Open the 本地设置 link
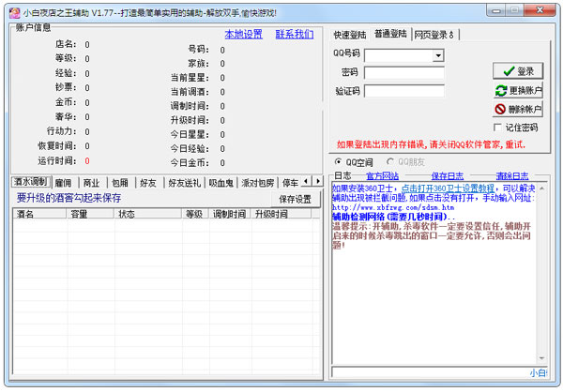563x392 pixels. [x=243, y=35]
